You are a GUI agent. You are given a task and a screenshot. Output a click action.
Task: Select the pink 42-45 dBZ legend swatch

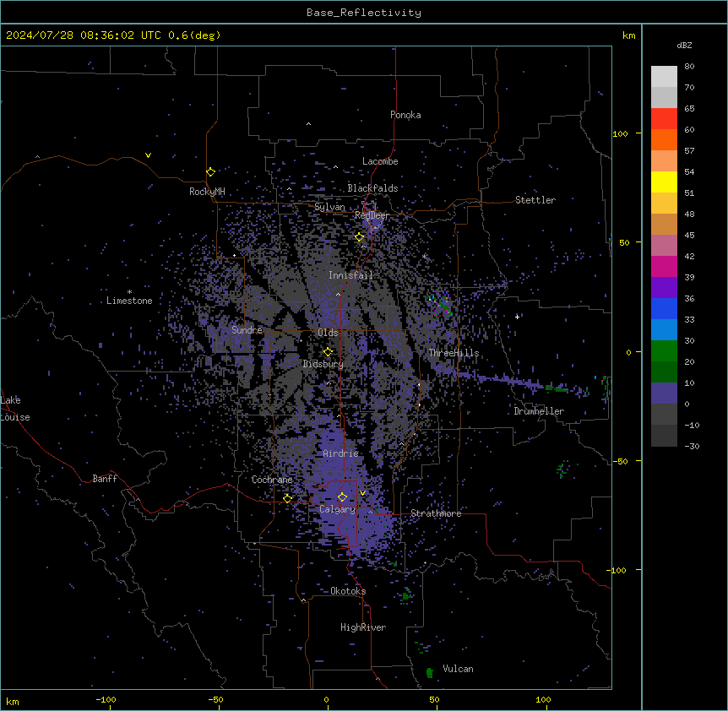(x=664, y=246)
